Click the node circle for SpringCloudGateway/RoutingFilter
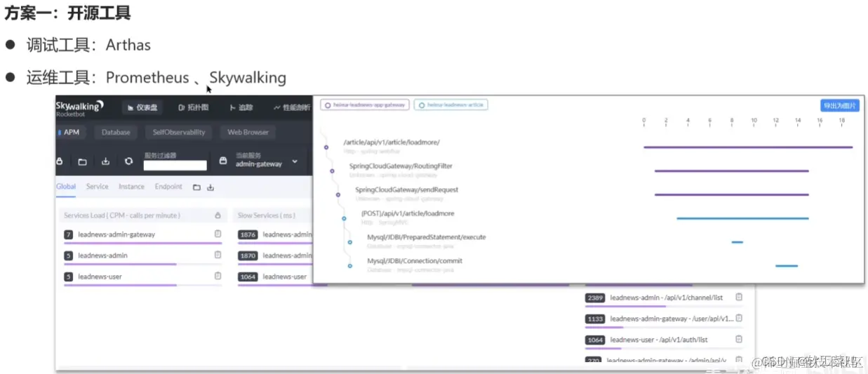868x374 pixels. 333,171
